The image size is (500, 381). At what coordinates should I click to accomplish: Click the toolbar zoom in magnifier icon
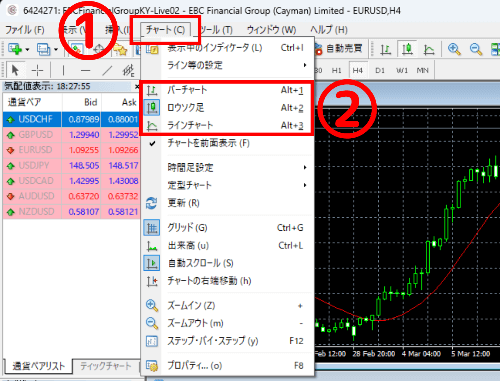click(x=454, y=49)
